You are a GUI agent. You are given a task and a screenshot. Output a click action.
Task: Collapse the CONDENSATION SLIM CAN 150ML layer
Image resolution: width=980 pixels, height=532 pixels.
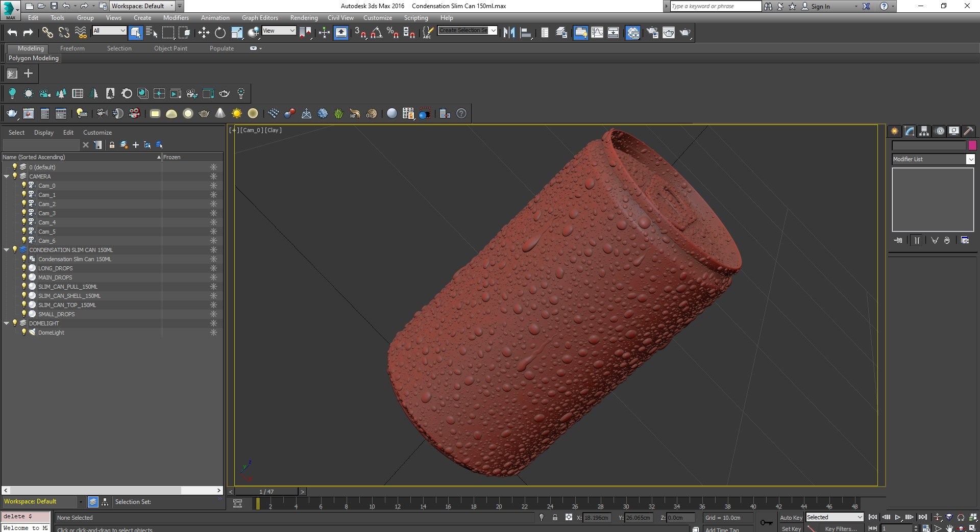(x=6, y=250)
